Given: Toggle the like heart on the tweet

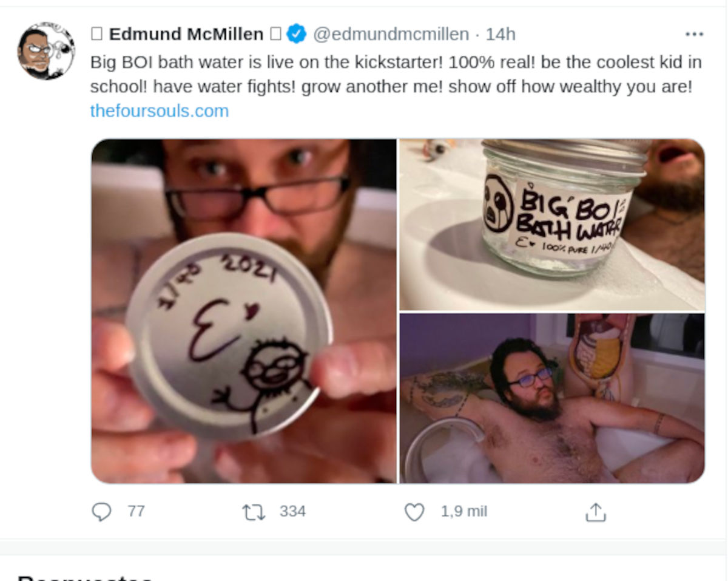Looking at the screenshot, I should [x=414, y=512].
